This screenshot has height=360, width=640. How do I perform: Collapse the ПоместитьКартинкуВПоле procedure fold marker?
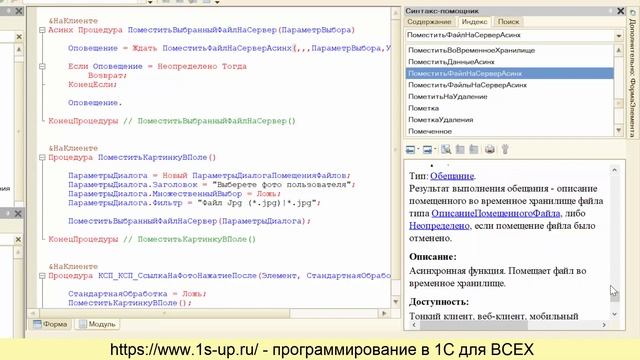[42, 158]
